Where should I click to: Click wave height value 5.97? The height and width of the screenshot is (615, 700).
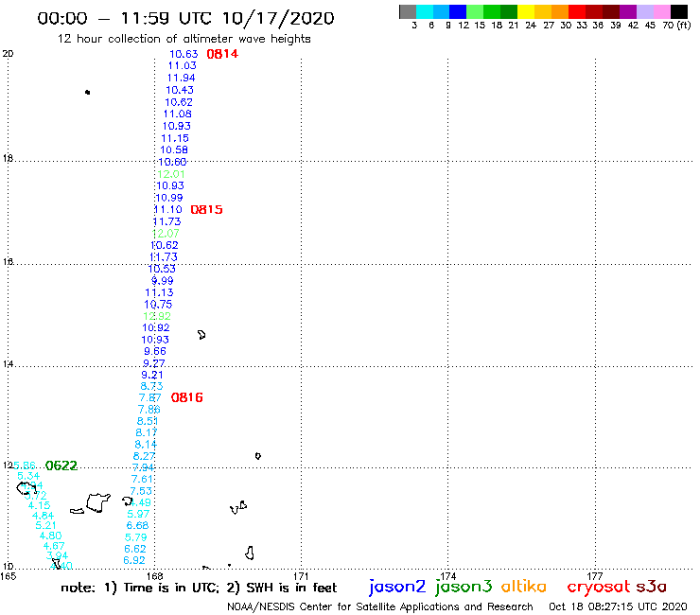pos(138,514)
